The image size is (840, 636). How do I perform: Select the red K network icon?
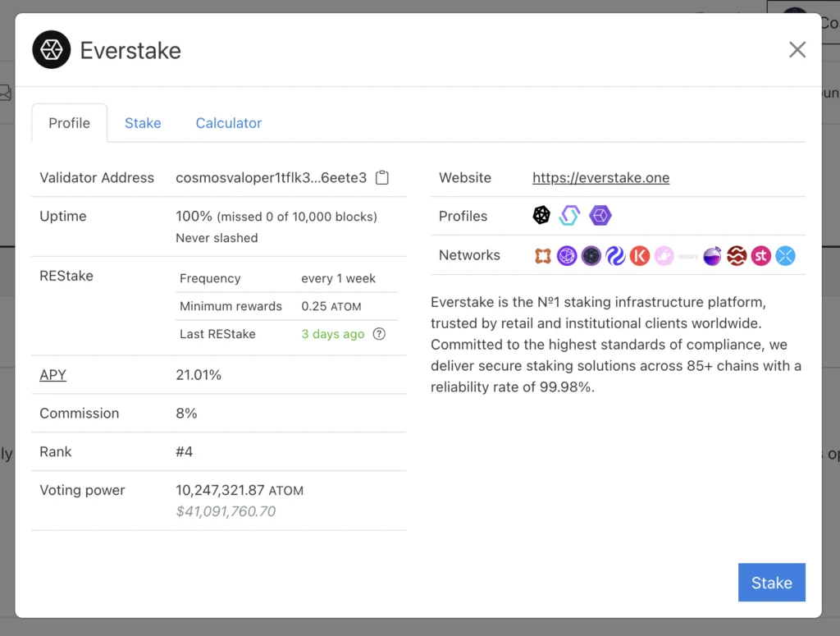[x=640, y=256]
